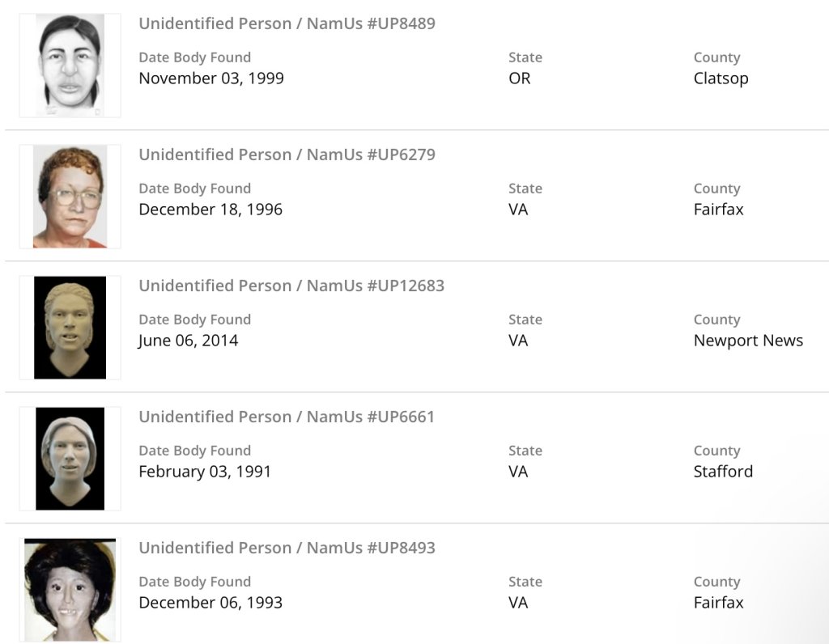This screenshot has width=829, height=644.
Task: Open thumbnail image for case #UP8489
Action: point(70,66)
